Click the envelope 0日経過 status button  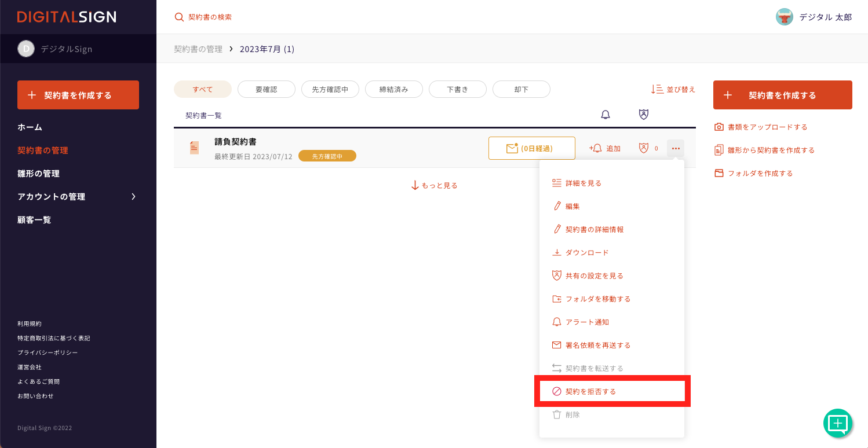[x=531, y=148]
